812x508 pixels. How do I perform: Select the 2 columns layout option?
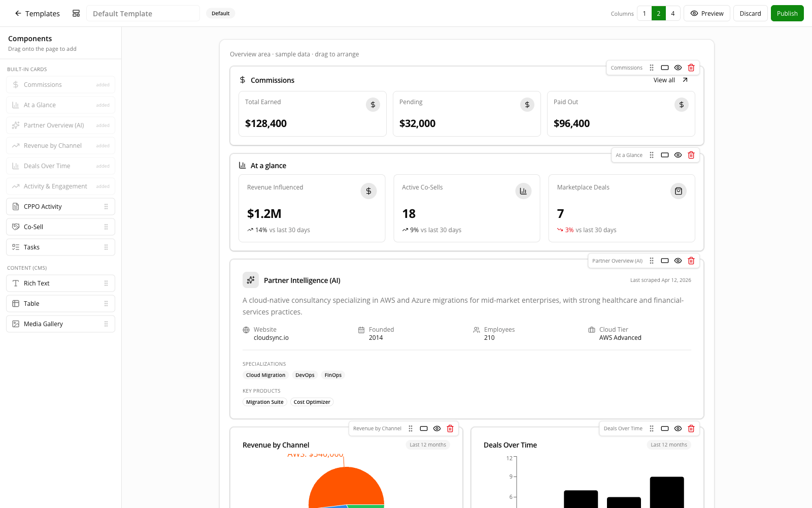tap(659, 14)
